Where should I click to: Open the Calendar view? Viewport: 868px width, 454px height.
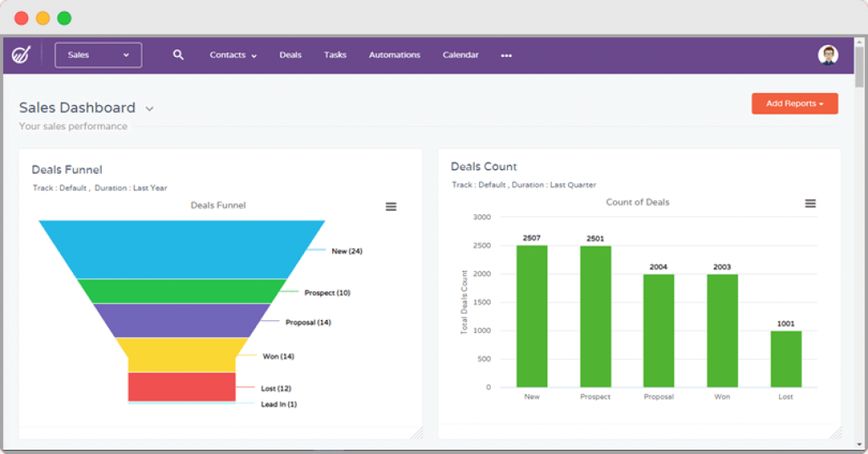coord(460,55)
